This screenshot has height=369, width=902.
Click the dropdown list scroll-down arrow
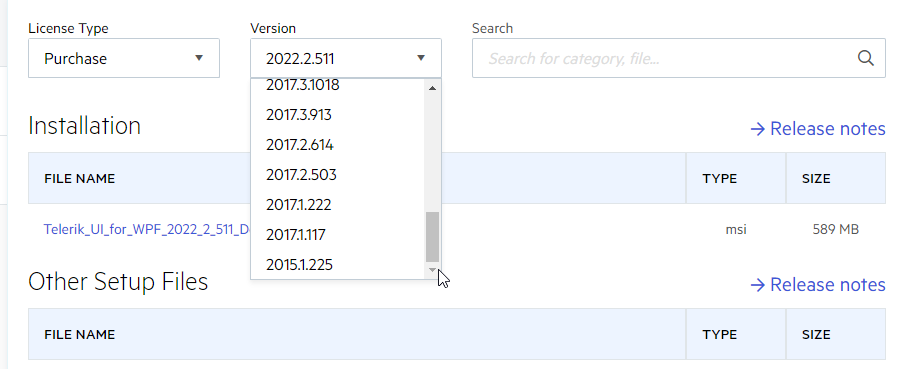(x=433, y=269)
